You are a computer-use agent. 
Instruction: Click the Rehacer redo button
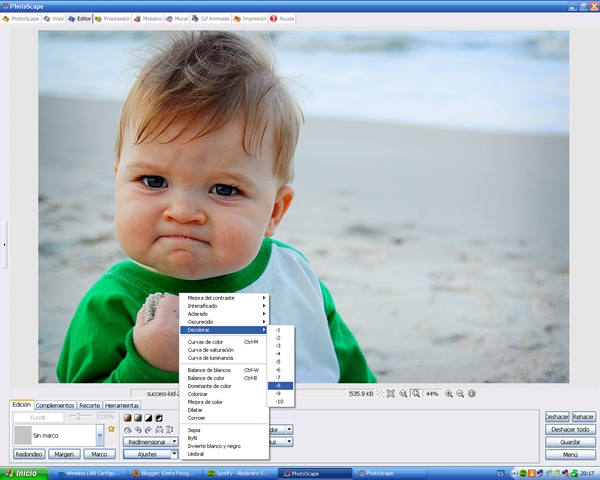584,417
